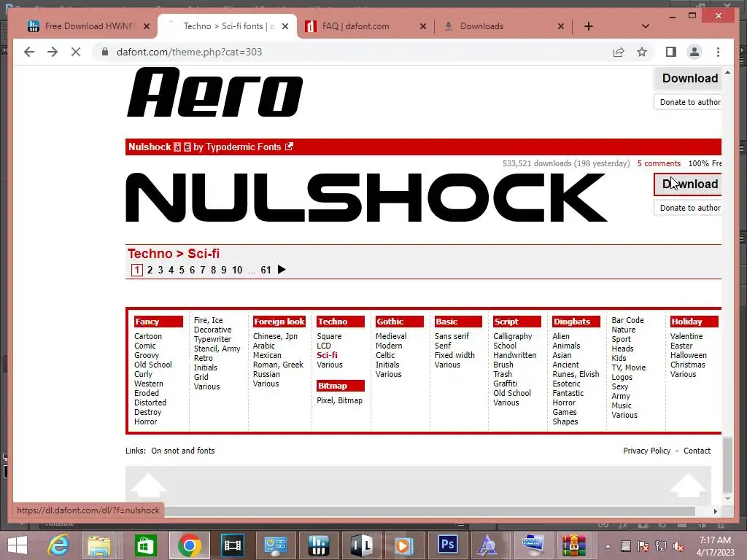Open the Halloween fonts link
Viewport: 747px width, 560px height.
click(x=689, y=355)
